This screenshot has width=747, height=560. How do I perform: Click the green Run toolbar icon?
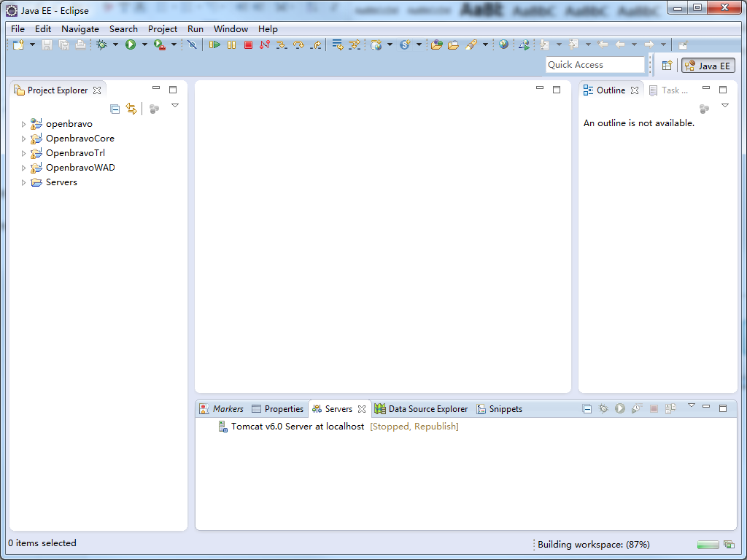(x=131, y=44)
